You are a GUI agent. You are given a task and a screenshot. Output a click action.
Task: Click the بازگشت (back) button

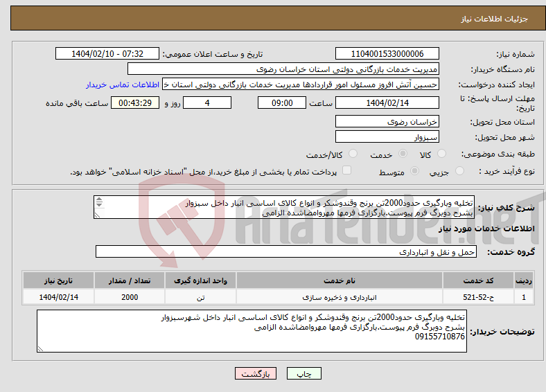point(256,373)
